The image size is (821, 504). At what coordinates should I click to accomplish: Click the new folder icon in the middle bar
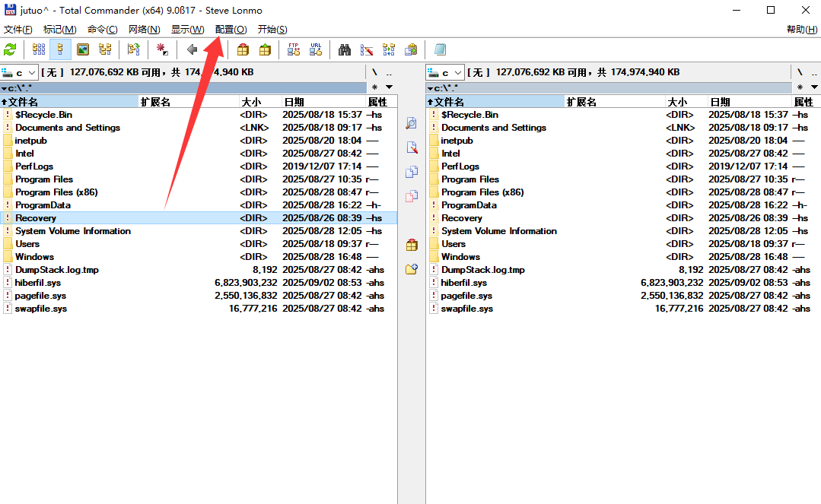(412, 268)
